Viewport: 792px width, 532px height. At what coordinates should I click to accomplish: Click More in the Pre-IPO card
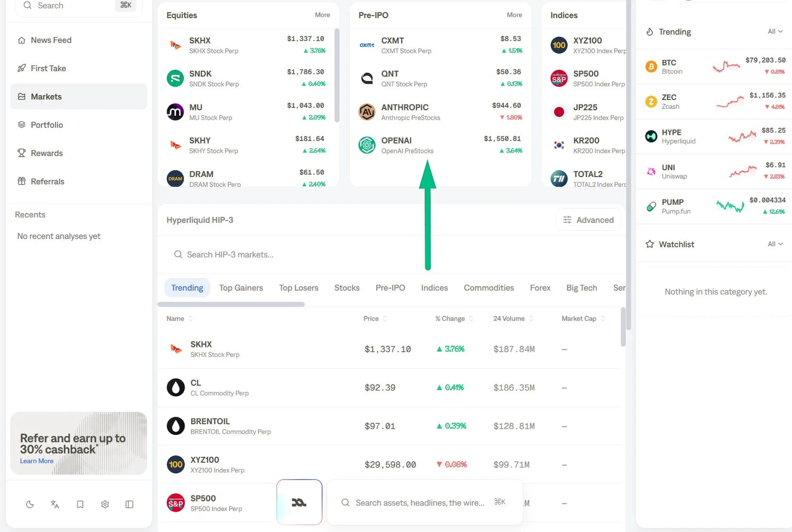coord(514,15)
